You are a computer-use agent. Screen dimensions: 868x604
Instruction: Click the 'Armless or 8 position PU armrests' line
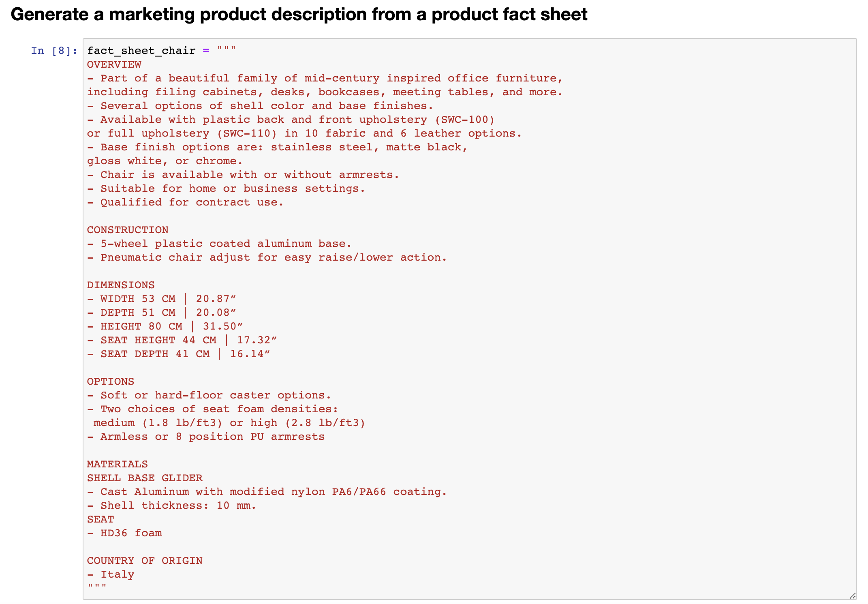click(206, 437)
